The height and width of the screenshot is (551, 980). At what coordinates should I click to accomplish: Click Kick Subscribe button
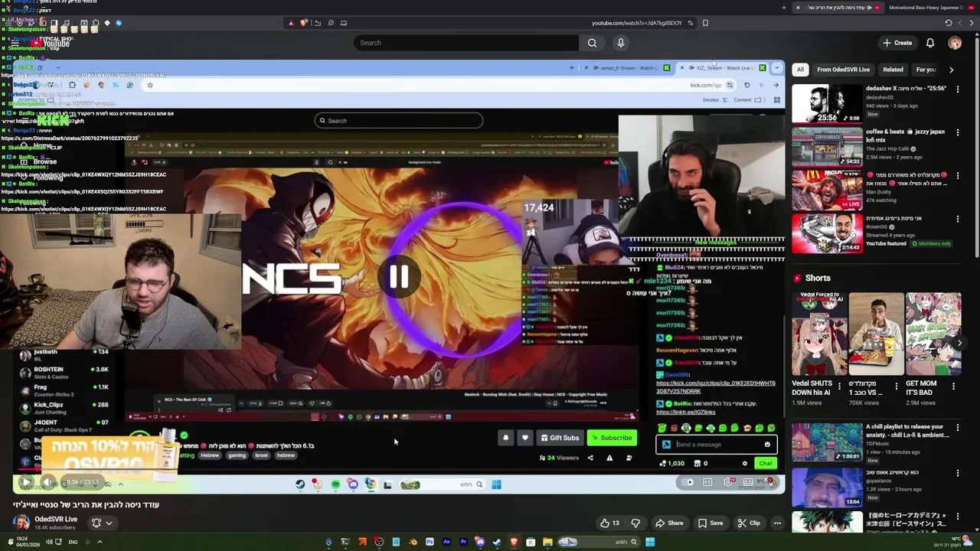611,438
